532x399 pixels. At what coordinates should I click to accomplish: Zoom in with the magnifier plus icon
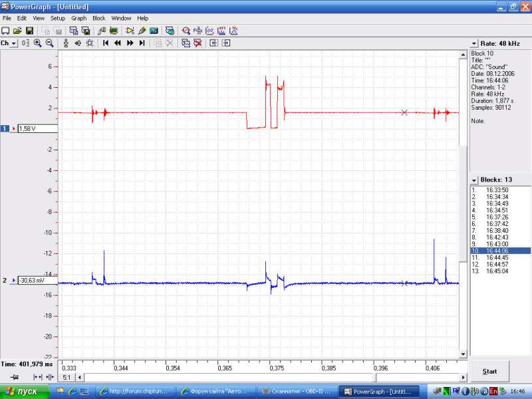click(37, 43)
